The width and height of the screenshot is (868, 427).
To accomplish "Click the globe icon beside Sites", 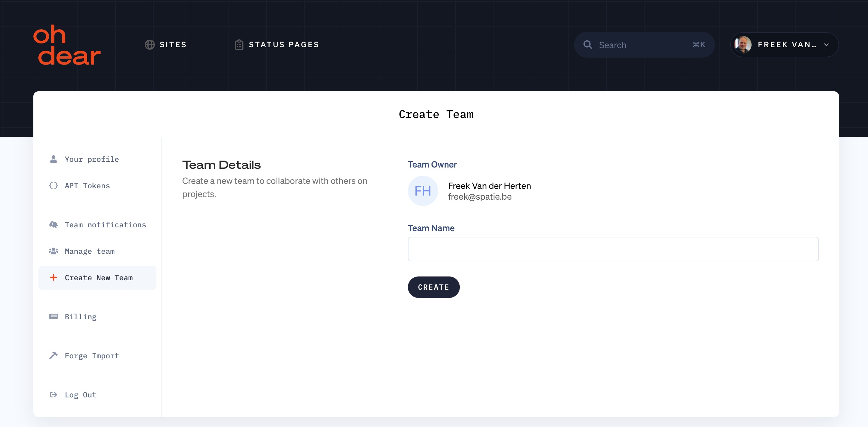I will tap(149, 45).
